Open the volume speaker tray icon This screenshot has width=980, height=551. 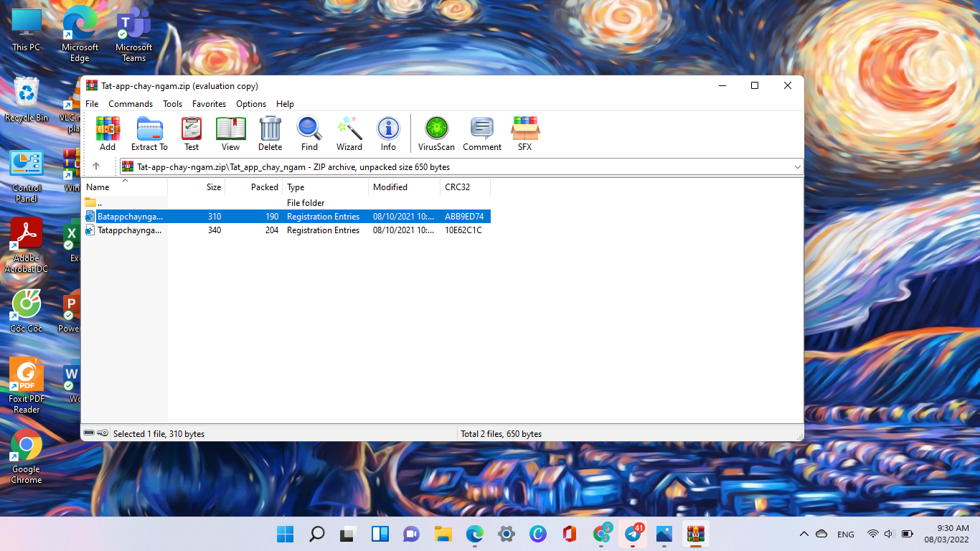click(890, 534)
